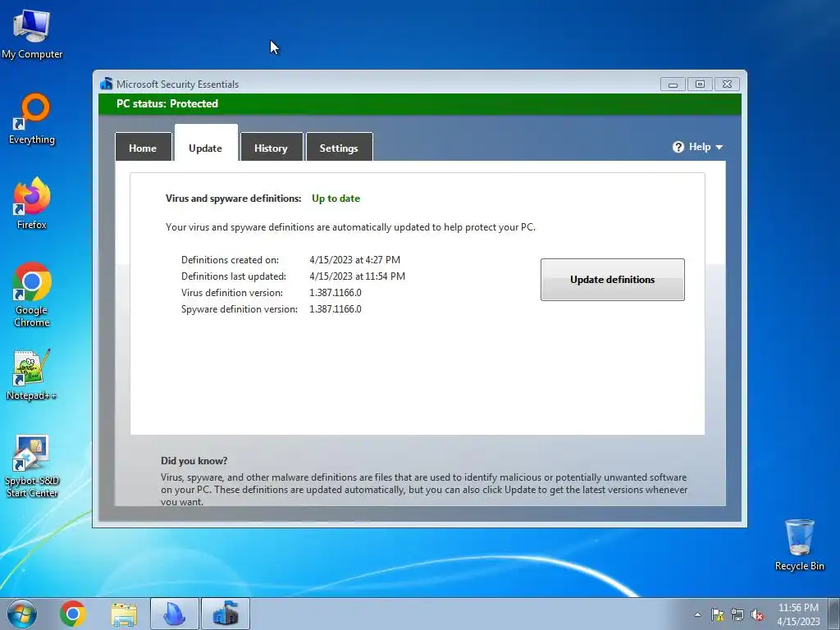Select the Firefox desktop shortcut
The width and height of the screenshot is (840, 630).
(x=32, y=203)
